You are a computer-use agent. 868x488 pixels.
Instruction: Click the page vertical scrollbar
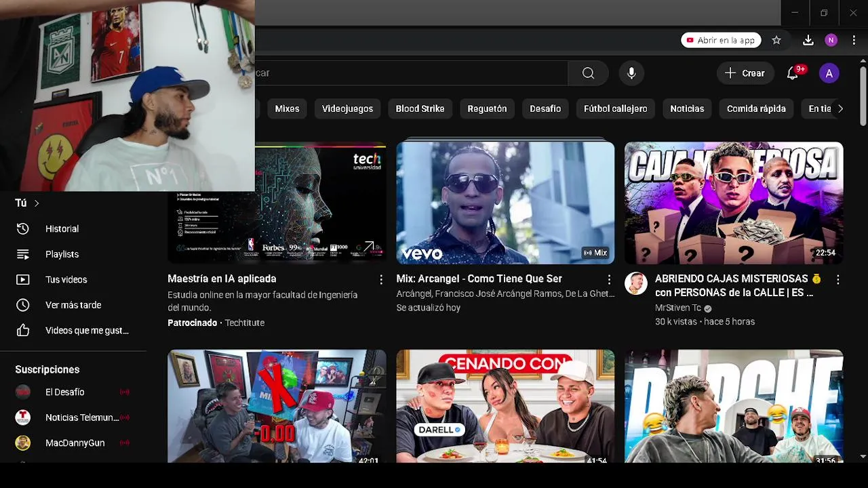(x=863, y=95)
